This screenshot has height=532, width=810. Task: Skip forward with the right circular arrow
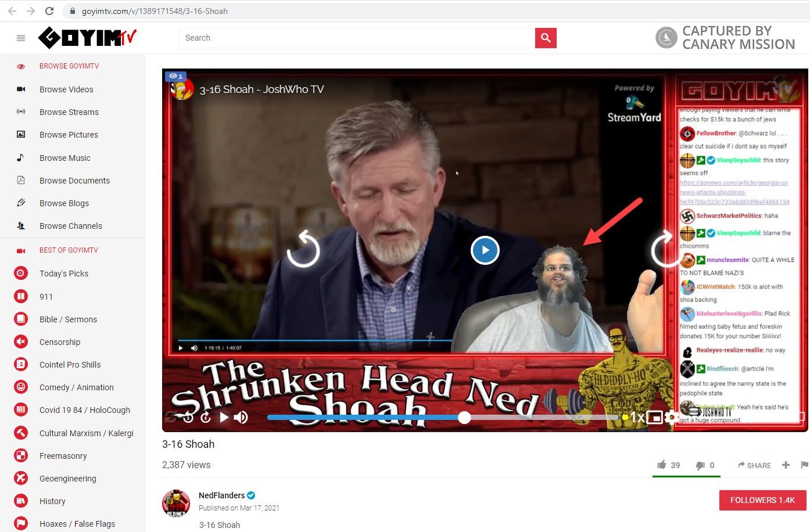(x=664, y=250)
